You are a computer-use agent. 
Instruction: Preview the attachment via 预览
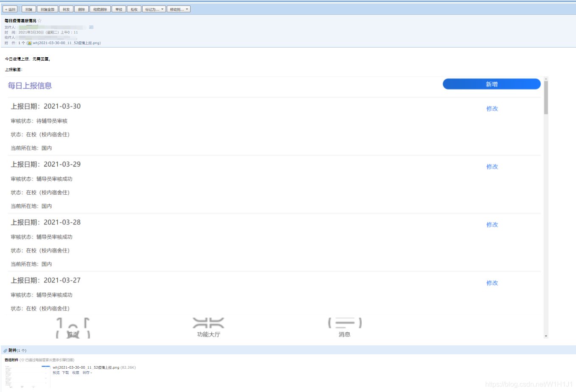coord(56,372)
